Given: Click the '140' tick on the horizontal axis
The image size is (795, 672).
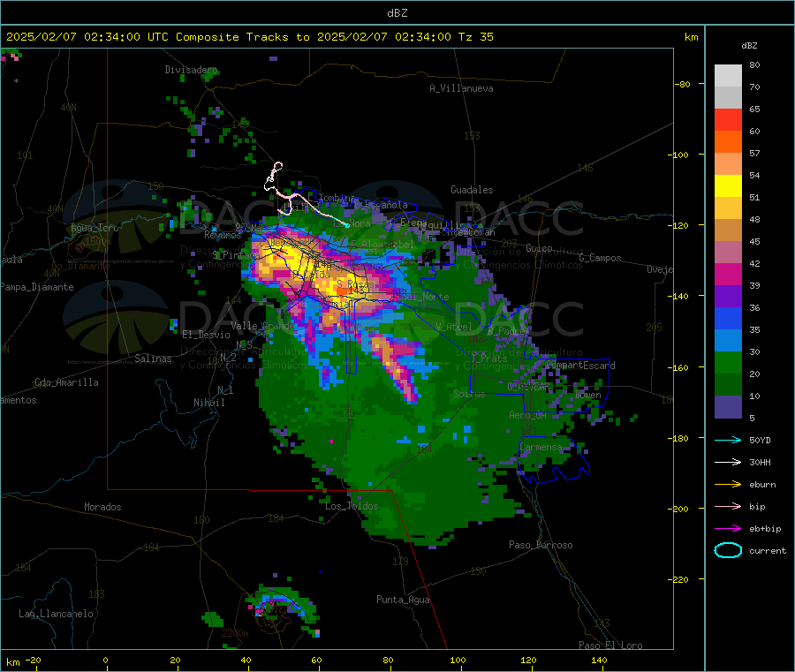Looking at the screenshot, I should tap(599, 661).
